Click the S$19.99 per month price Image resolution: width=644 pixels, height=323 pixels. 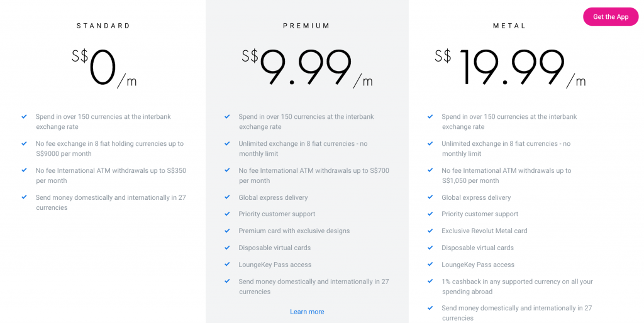coord(511,68)
